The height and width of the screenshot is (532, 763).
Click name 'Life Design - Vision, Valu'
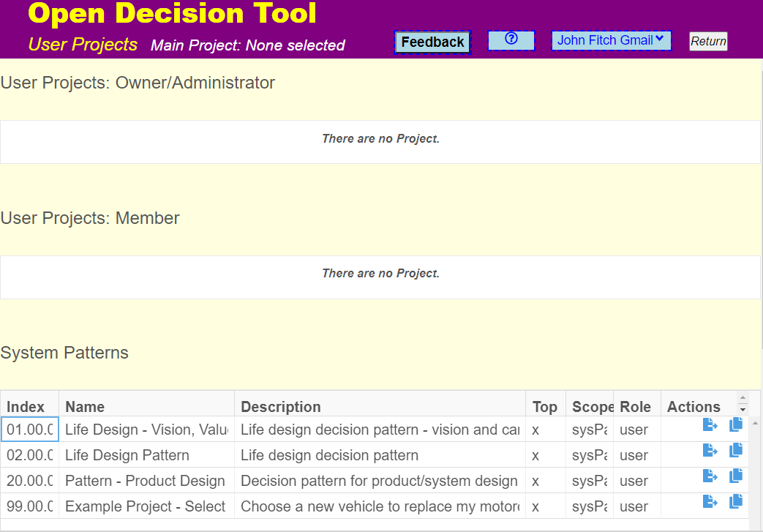coord(146,430)
